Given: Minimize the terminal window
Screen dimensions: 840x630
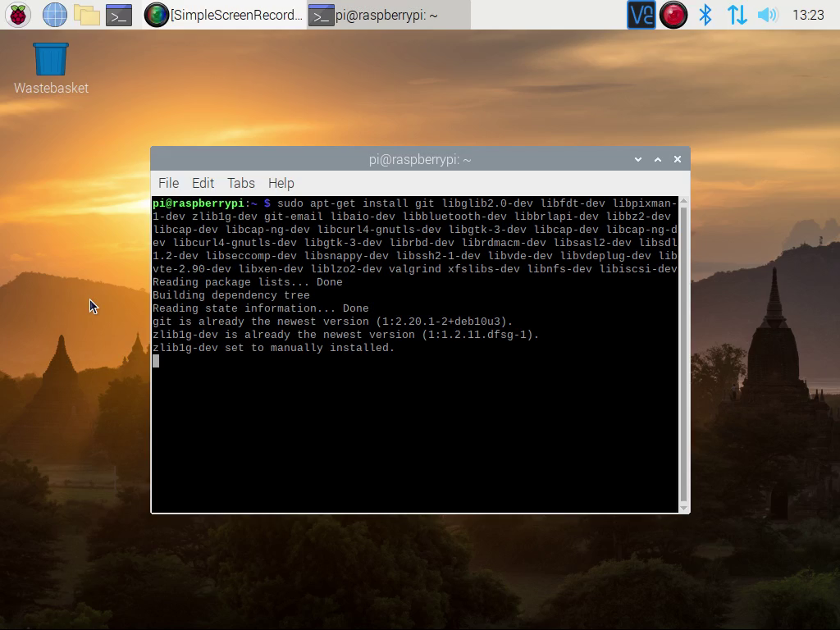Looking at the screenshot, I should click(638, 160).
